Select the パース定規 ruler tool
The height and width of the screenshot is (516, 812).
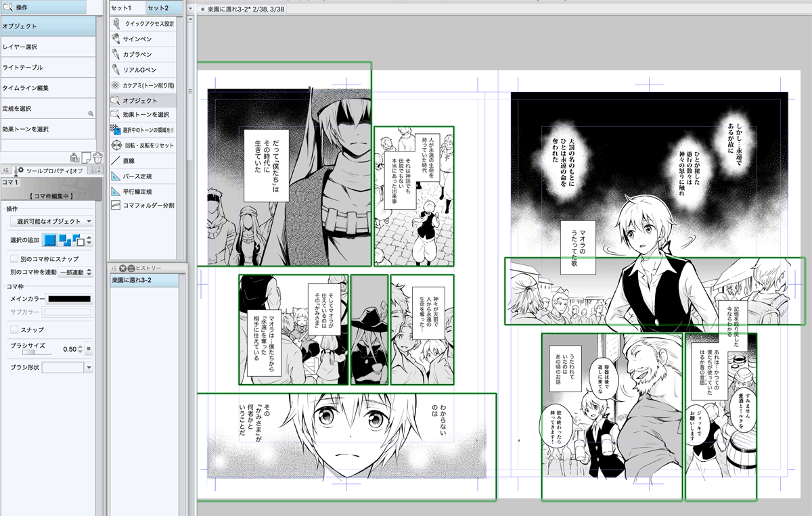coord(143,176)
